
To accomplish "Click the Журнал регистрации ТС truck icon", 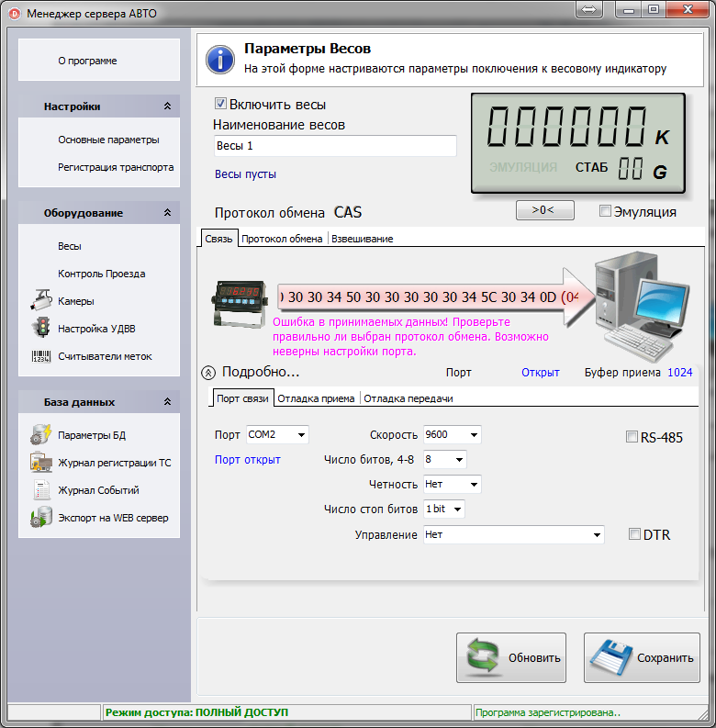I will 40,463.
